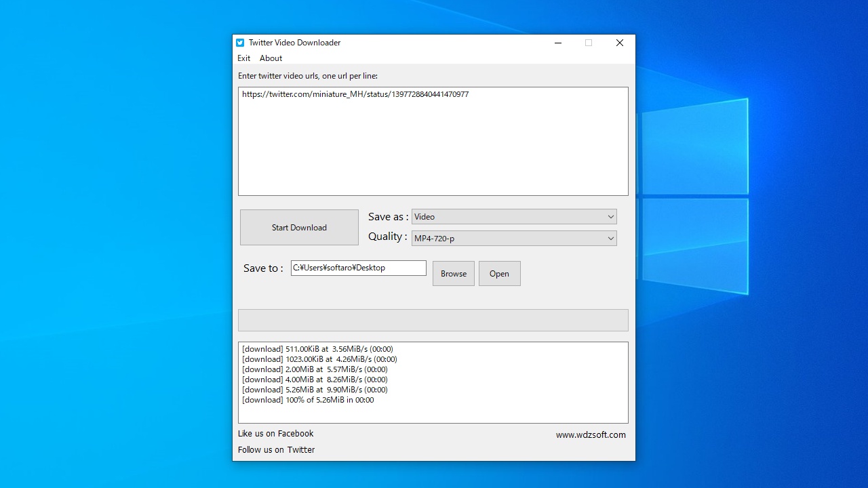Open the Save as dropdown
This screenshot has width=868, height=488.
(514, 217)
